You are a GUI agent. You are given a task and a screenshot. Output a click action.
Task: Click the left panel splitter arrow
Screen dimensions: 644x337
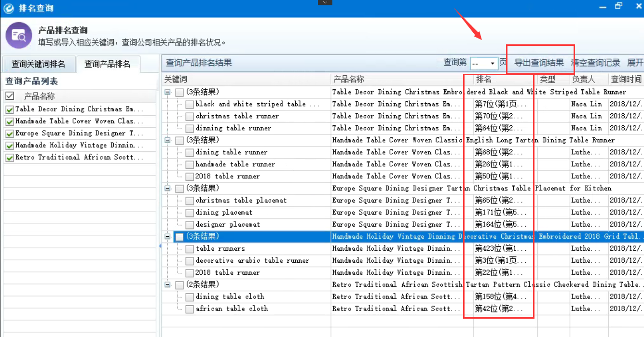click(x=160, y=246)
